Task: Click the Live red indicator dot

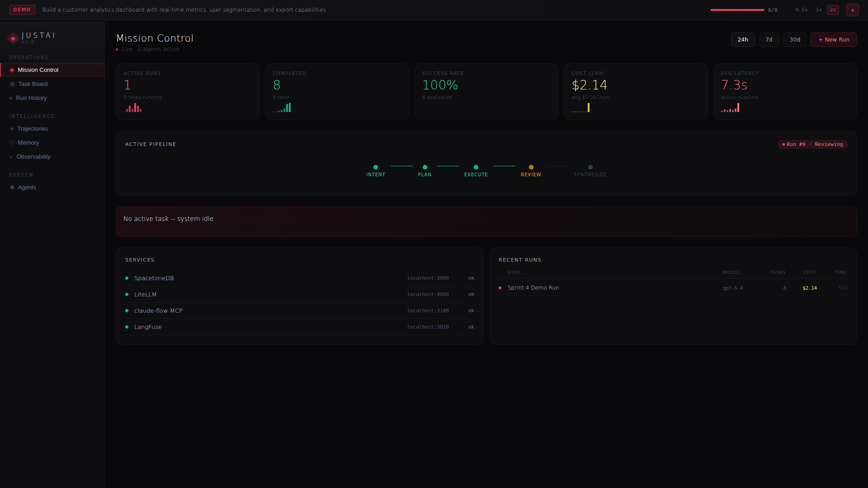Action: pyautogui.click(x=117, y=50)
